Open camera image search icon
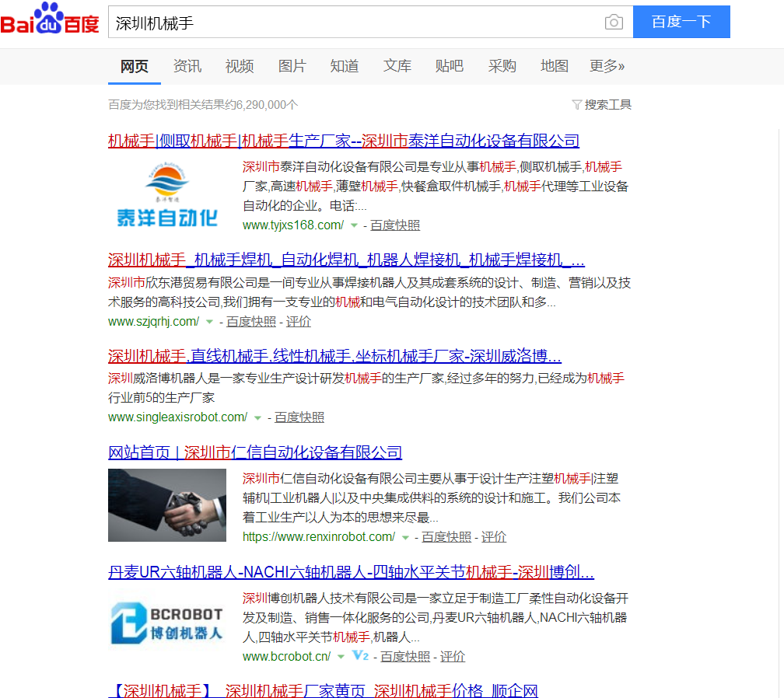The width and height of the screenshot is (784, 698). point(614,22)
